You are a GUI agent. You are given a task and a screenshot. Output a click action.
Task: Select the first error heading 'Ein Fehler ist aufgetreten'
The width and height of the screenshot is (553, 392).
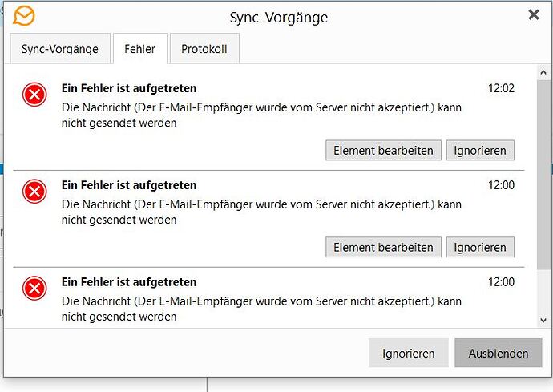coord(129,88)
